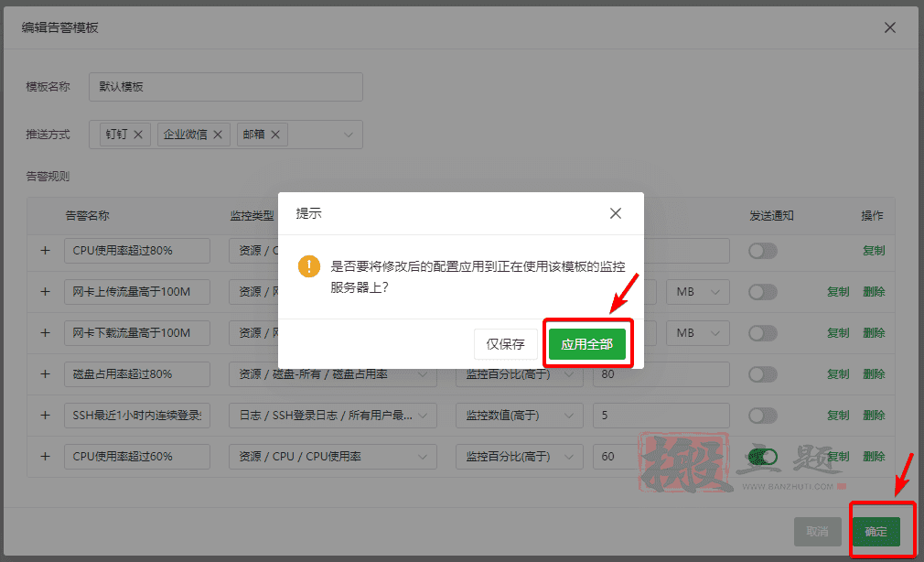Image resolution: width=924 pixels, height=562 pixels.
Task: Click 复制 for SSH login rule row
Action: point(838,416)
